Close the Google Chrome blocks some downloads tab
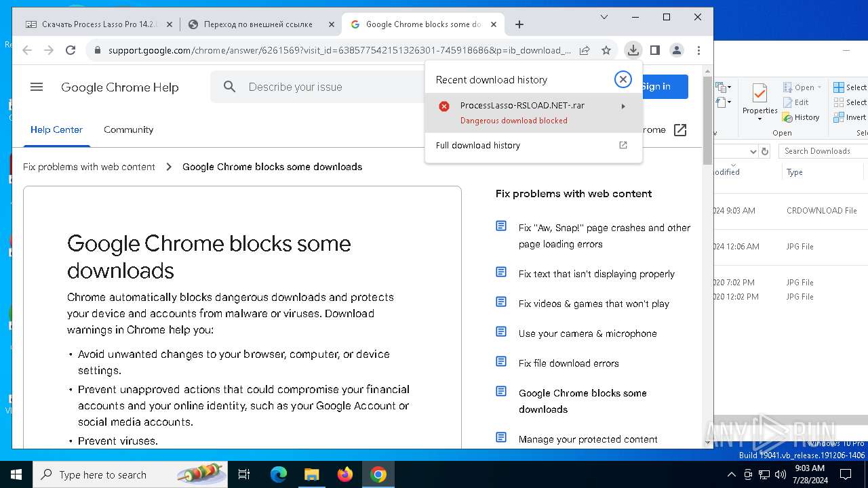The width and height of the screenshot is (868, 488). click(x=494, y=24)
